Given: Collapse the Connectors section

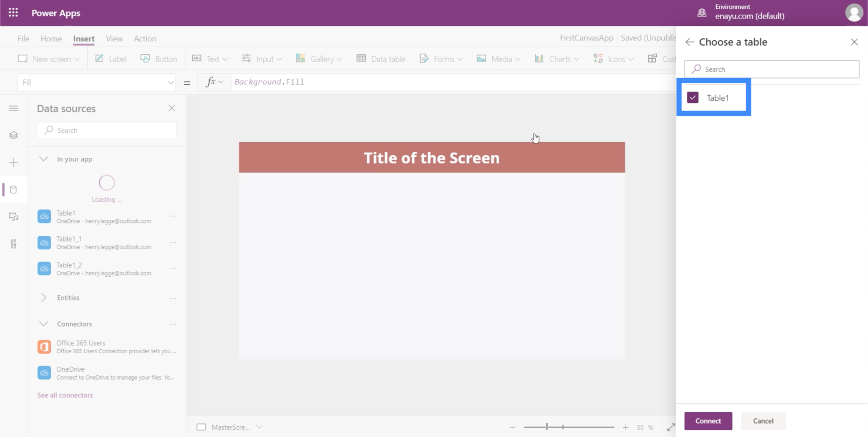Looking at the screenshot, I should (x=44, y=324).
